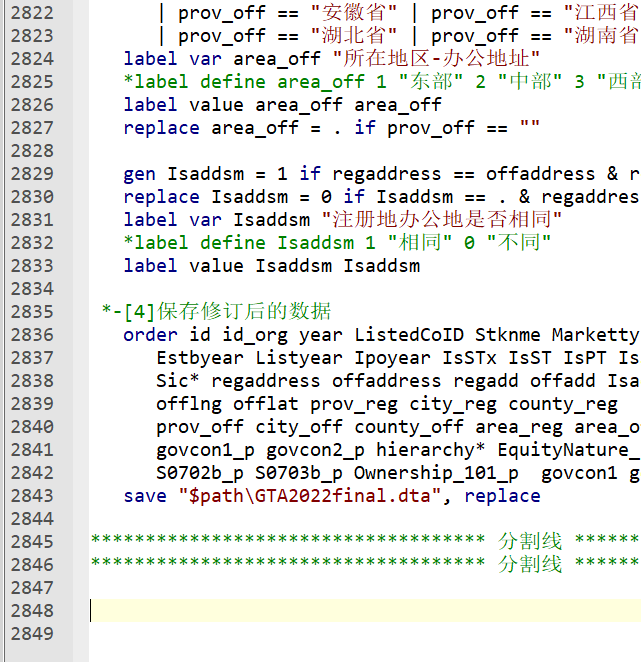Image resolution: width=641 pixels, height=662 pixels.
Task: Click "label value Isaddsm Isaddsm" line
Action: 272,266
